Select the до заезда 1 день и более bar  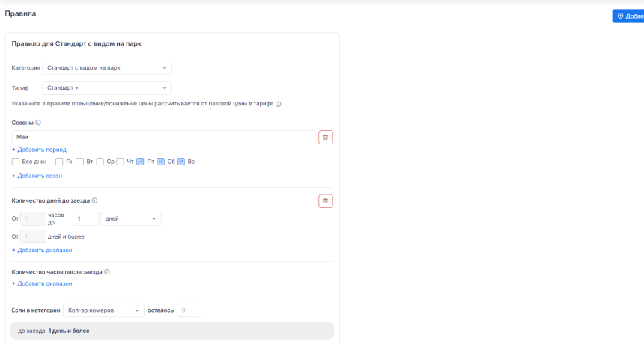[171, 331]
